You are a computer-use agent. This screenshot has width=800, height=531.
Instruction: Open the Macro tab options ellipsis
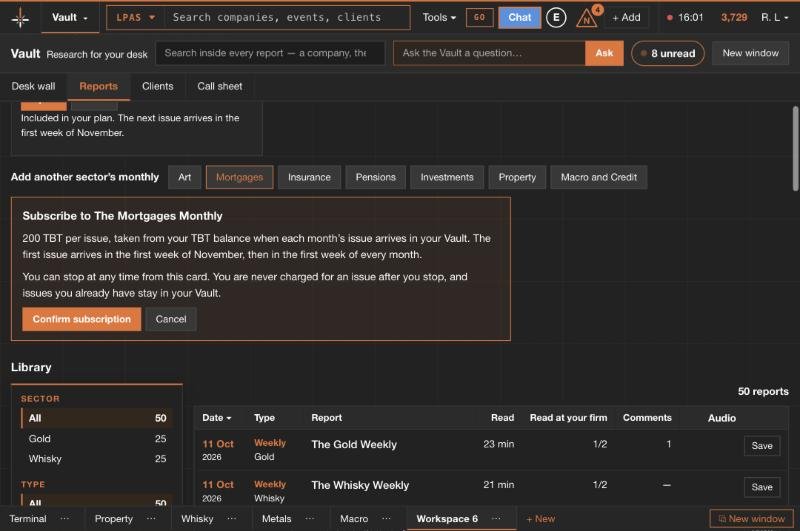coord(386,518)
